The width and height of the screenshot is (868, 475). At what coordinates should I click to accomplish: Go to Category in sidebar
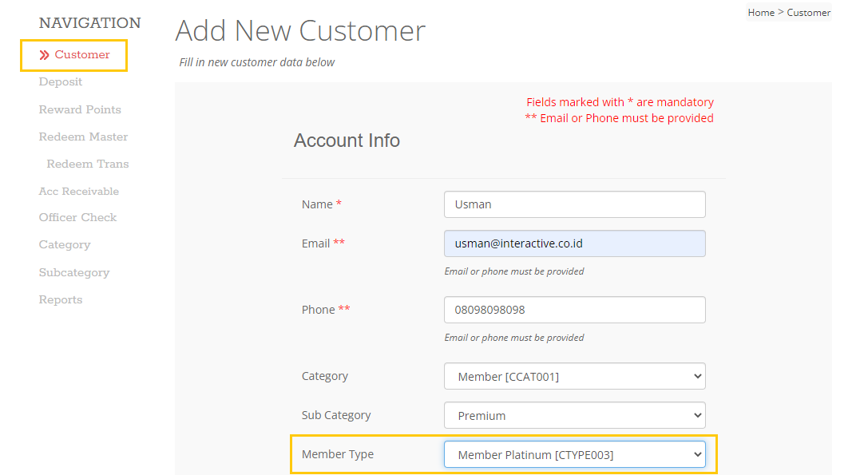(65, 245)
